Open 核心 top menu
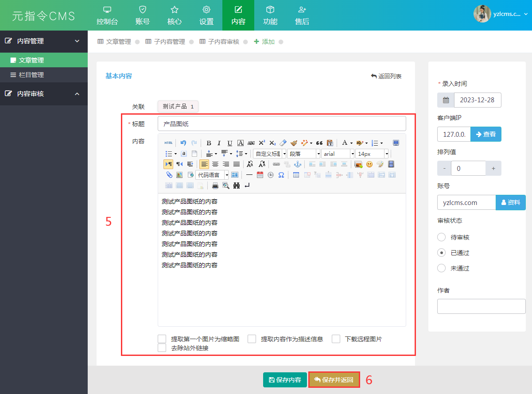The image size is (532, 394). point(175,15)
